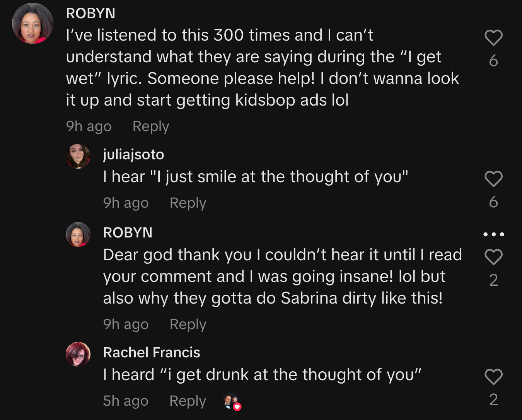Like ROBYN's "Dear god thank you" reply

coord(493,257)
